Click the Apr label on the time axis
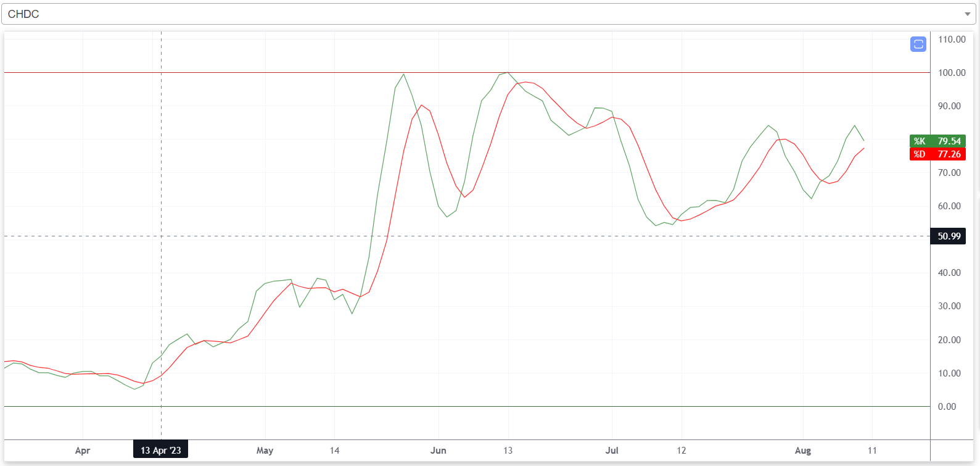980x466 pixels. coord(83,451)
